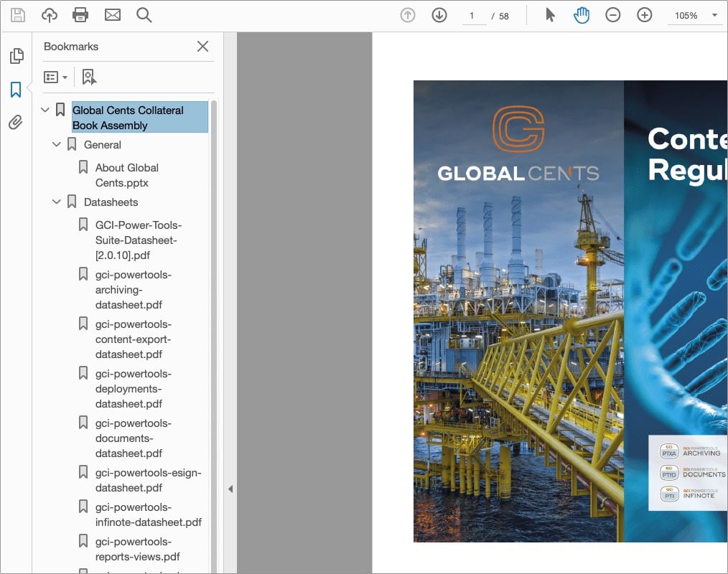Image resolution: width=728 pixels, height=574 pixels.
Task: Open Page Thumbnails panel
Action: pos(17,56)
